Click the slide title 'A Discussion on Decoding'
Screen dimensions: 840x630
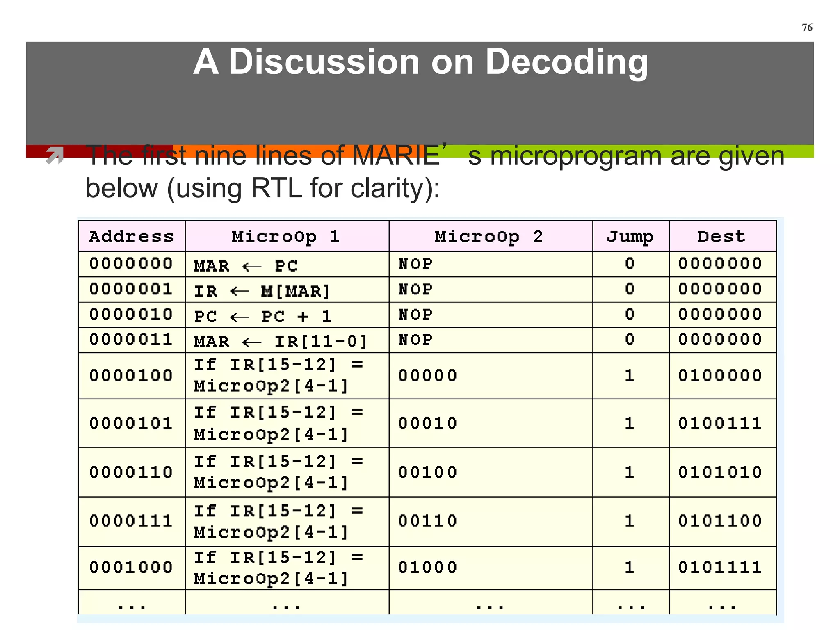click(x=420, y=62)
